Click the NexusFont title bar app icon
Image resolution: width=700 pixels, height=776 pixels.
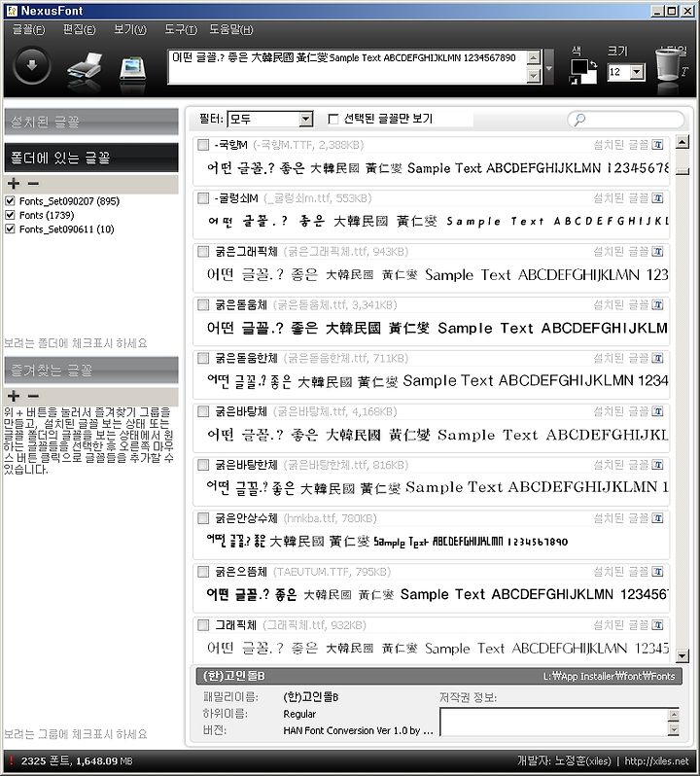point(12,11)
